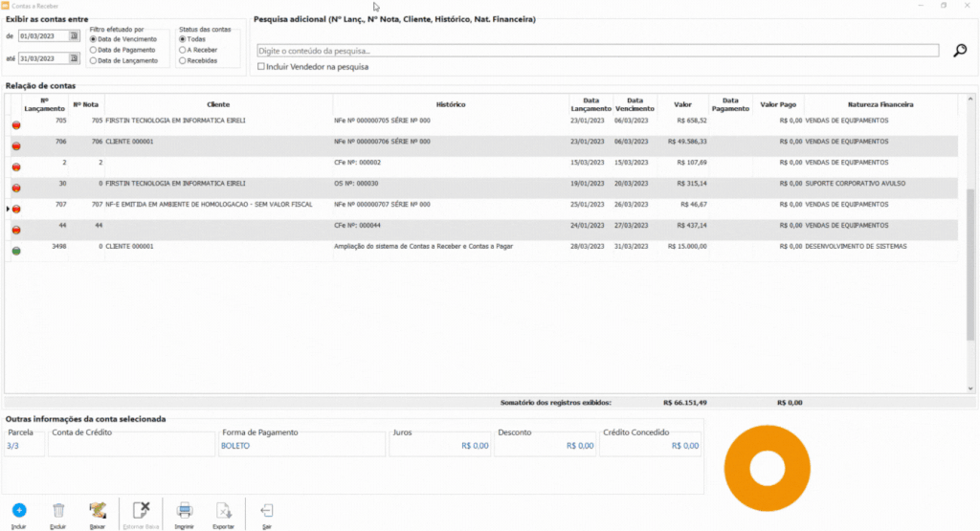The image size is (980, 531).
Task: Click the green status dot for lançamento 3498
Action: click(16, 251)
